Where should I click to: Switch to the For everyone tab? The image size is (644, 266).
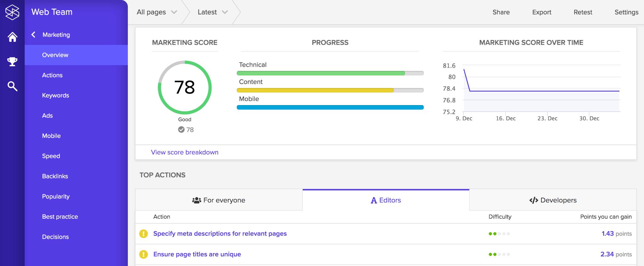(219, 200)
